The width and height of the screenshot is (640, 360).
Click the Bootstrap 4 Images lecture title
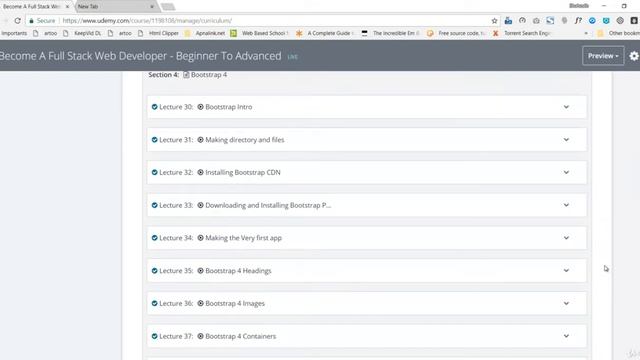coord(235,303)
